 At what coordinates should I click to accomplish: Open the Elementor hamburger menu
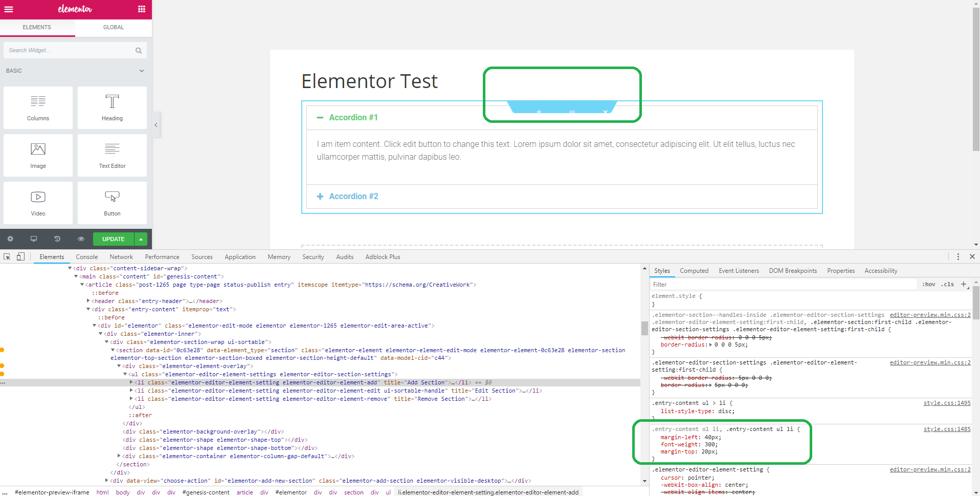pos(9,9)
